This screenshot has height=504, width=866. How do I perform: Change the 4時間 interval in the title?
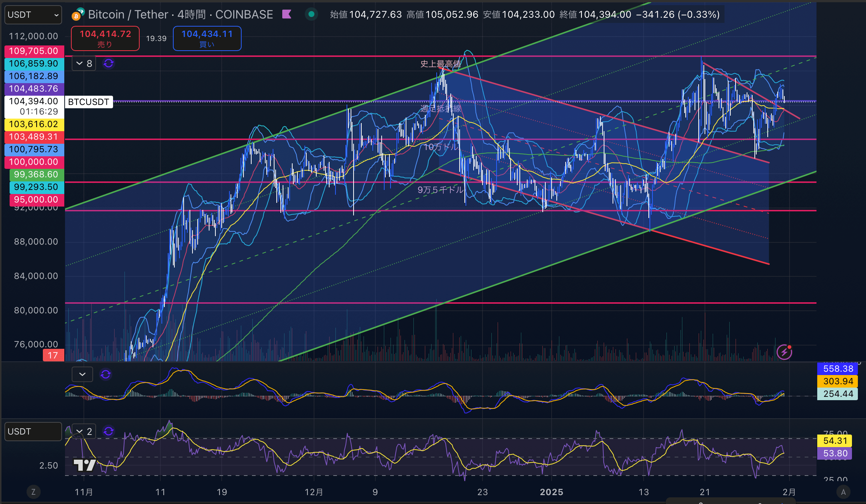191,14
